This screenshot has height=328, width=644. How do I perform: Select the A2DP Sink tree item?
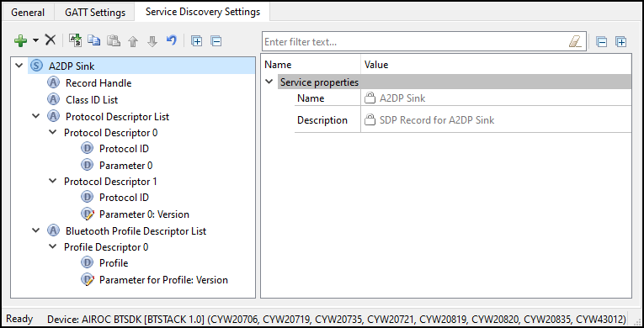[72, 66]
